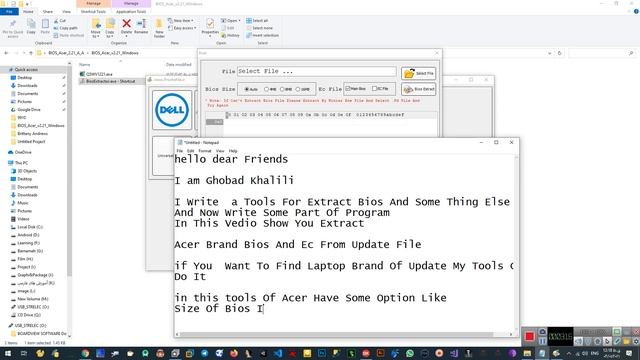Click the Select File button
Screen dimensions: 640x360
(418, 73)
